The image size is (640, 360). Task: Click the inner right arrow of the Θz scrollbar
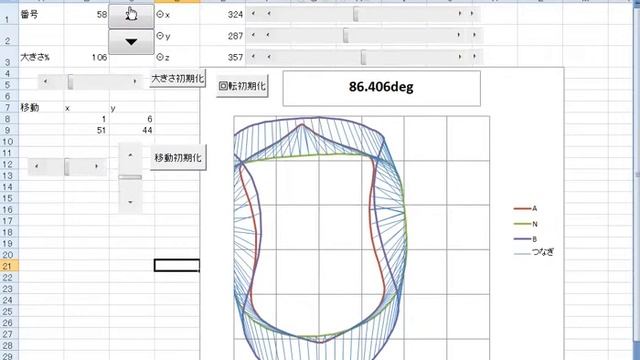tap(460, 57)
